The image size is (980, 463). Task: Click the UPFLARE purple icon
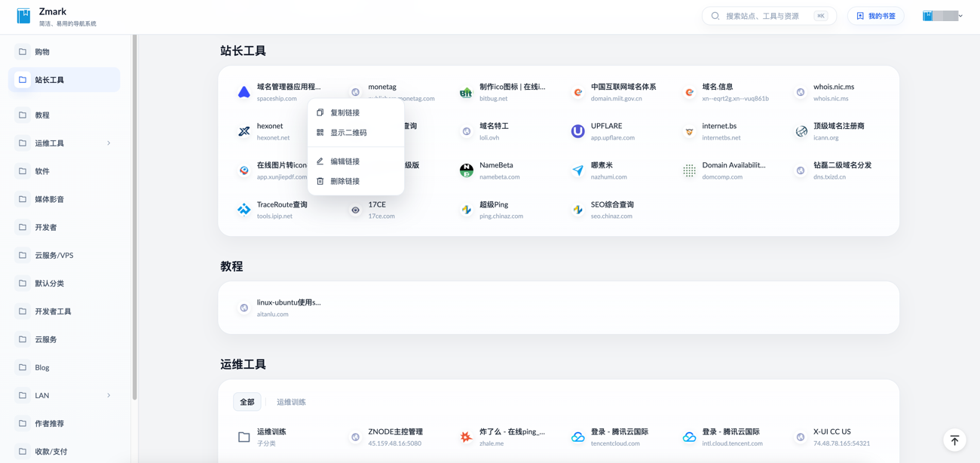(x=578, y=131)
